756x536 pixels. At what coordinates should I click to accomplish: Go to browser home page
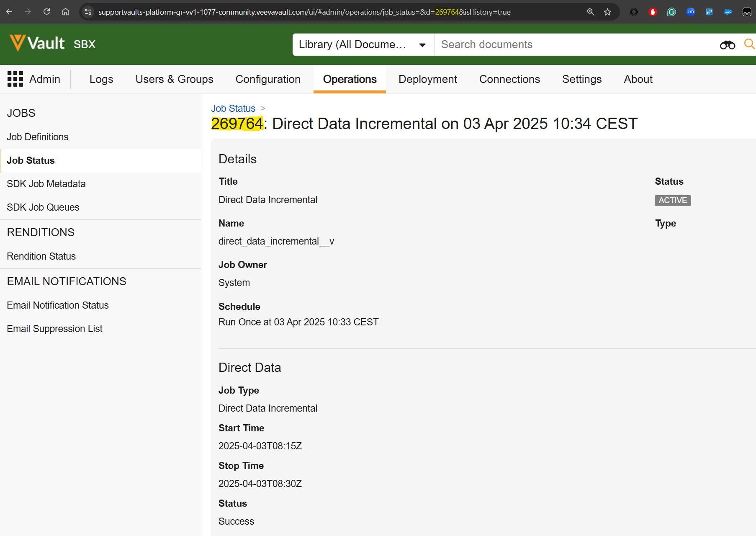[x=65, y=12]
